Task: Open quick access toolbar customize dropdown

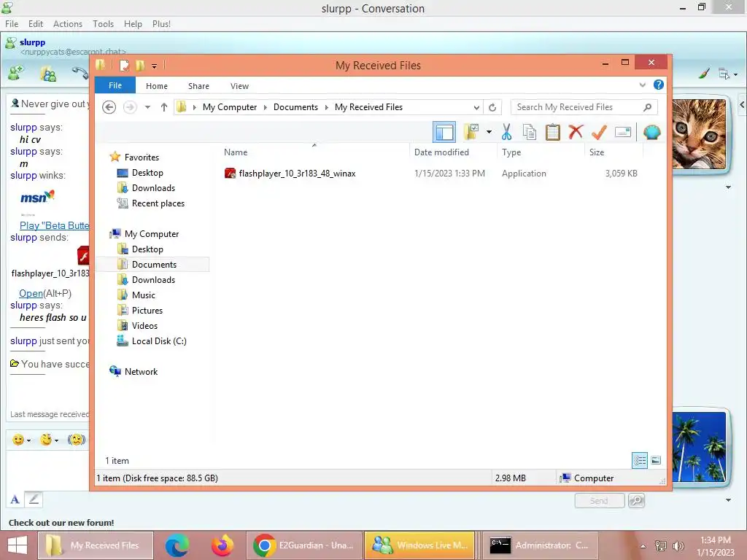Action: (155, 66)
